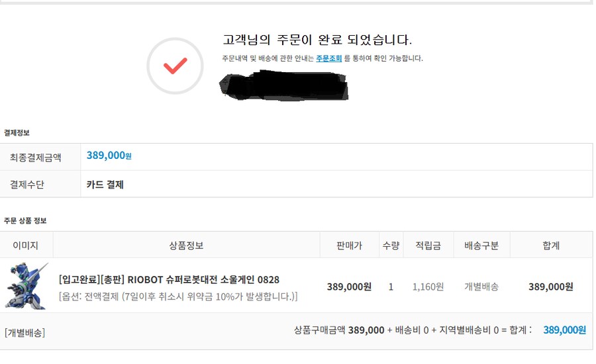Select the option text about 전액결제 cancellation penalty
The image size is (596, 364).
tap(177, 296)
